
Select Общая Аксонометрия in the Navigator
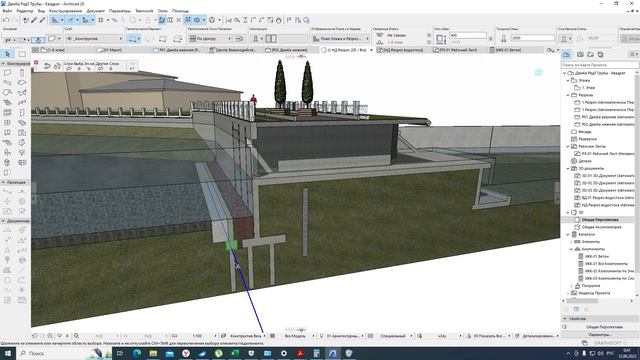[601, 227]
